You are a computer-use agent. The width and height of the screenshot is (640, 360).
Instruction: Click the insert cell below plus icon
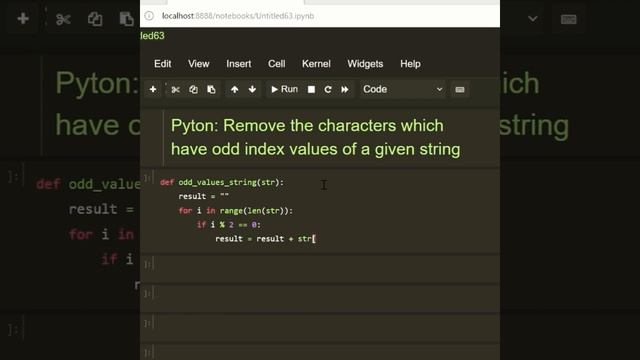(153, 89)
